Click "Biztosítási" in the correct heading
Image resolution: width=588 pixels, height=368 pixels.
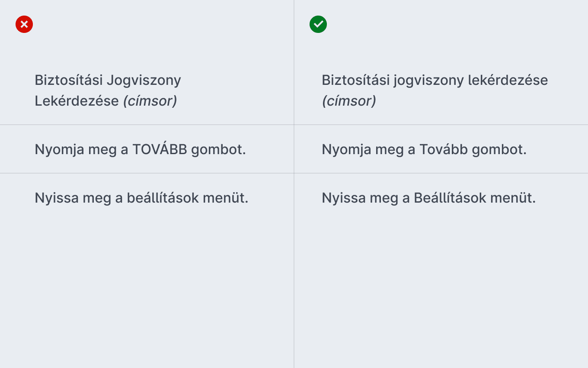click(355, 81)
